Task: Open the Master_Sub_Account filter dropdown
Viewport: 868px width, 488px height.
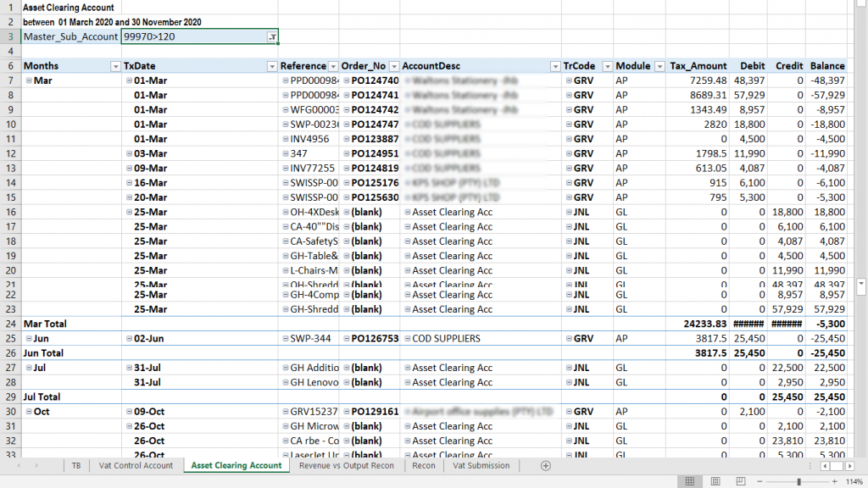Action: click(272, 37)
